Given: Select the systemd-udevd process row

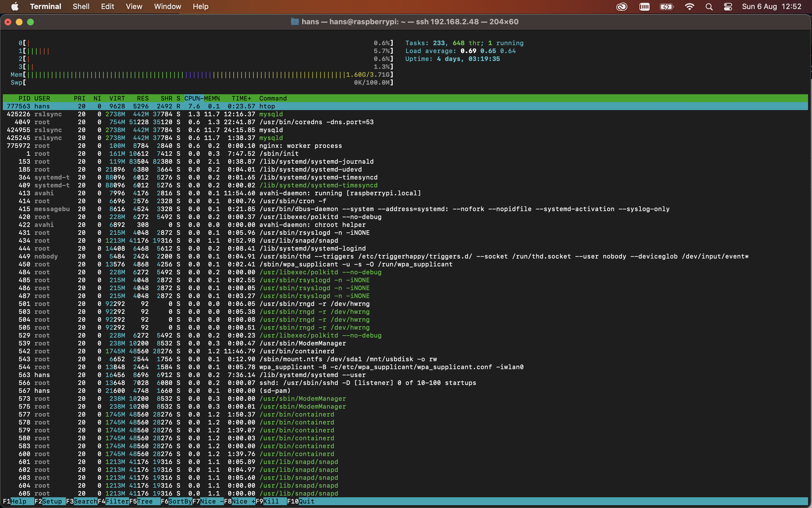Looking at the screenshot, I should point(405,169).
